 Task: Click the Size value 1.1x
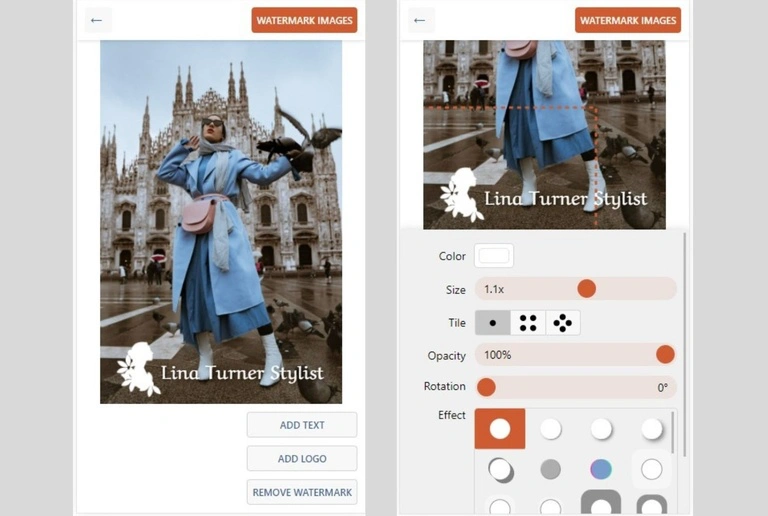(x=494, y=289)
